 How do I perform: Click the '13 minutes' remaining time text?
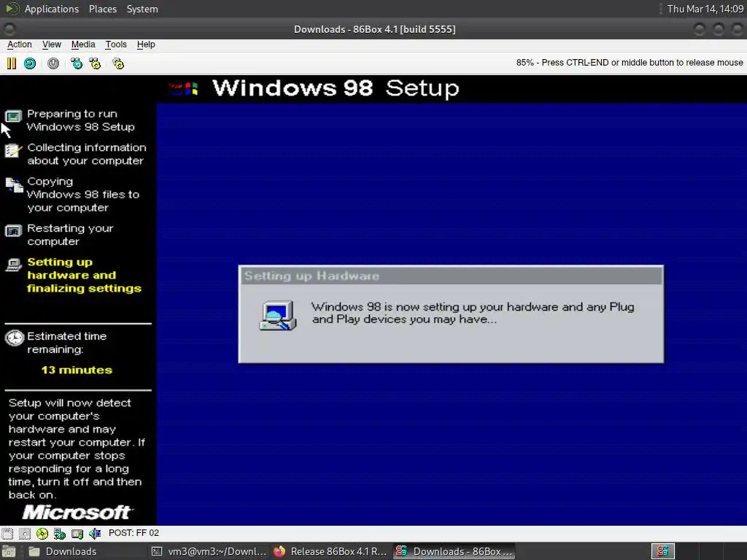[x=77, y=370]
